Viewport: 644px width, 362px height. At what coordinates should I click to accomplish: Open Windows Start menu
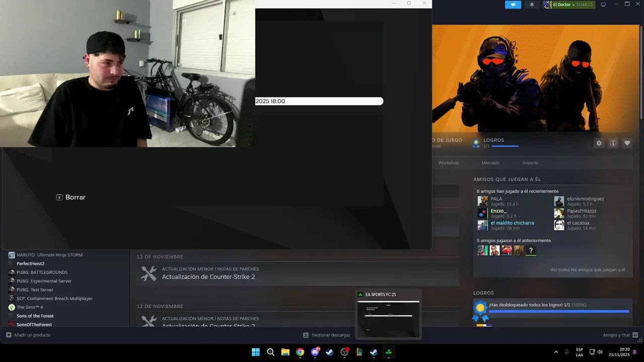coord(256,352)
